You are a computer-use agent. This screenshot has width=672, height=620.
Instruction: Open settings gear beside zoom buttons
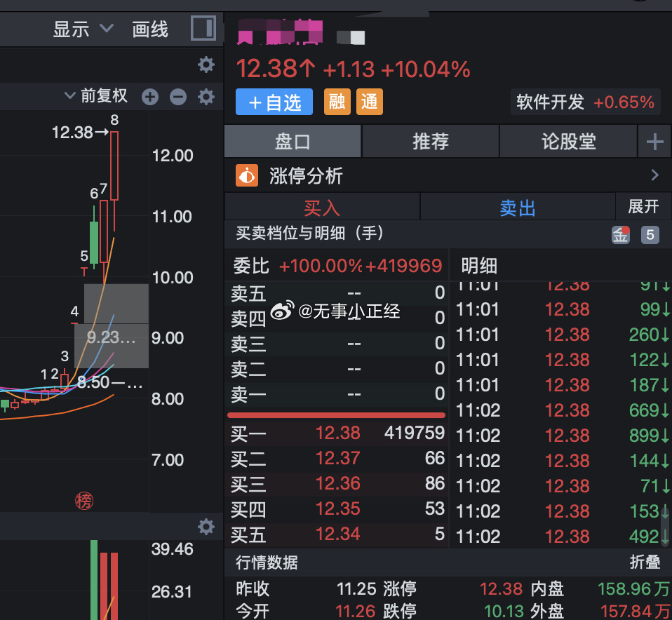[x=206, y=97]
